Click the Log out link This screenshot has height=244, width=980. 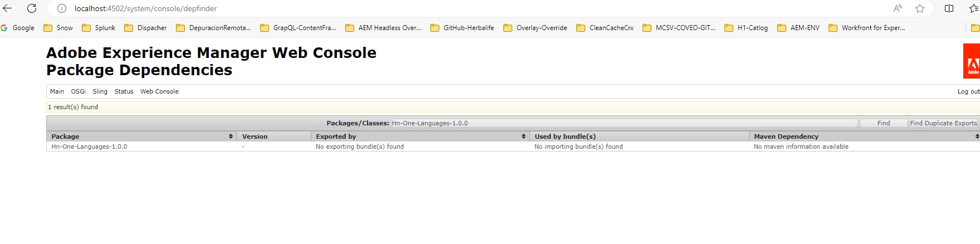[968, 91]
